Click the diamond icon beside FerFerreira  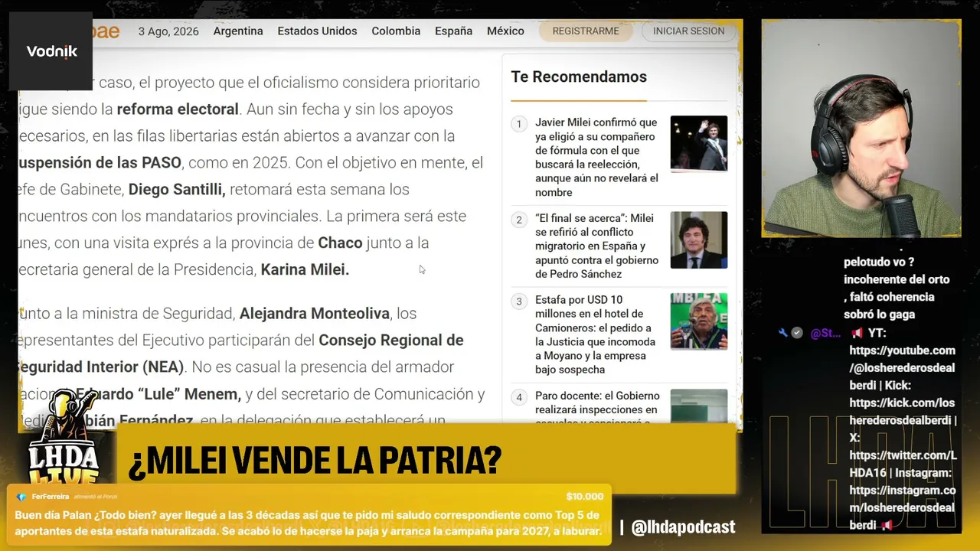point(21,497)
